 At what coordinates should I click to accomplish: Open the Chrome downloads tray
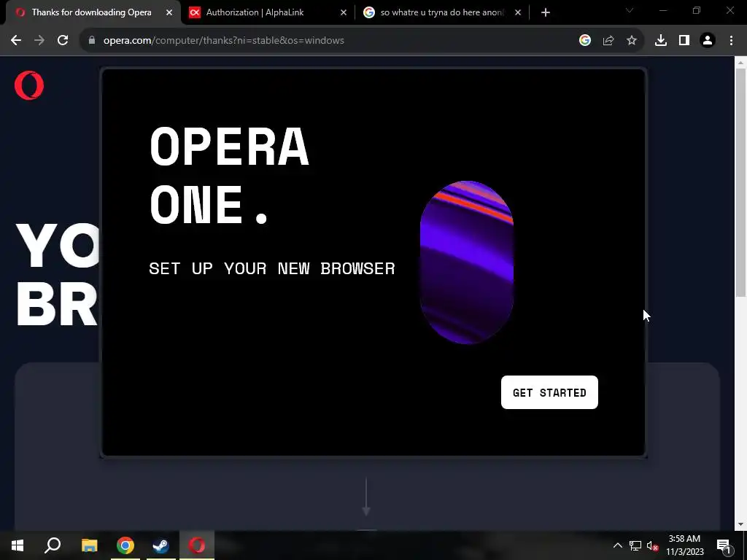tap(661, 41)
